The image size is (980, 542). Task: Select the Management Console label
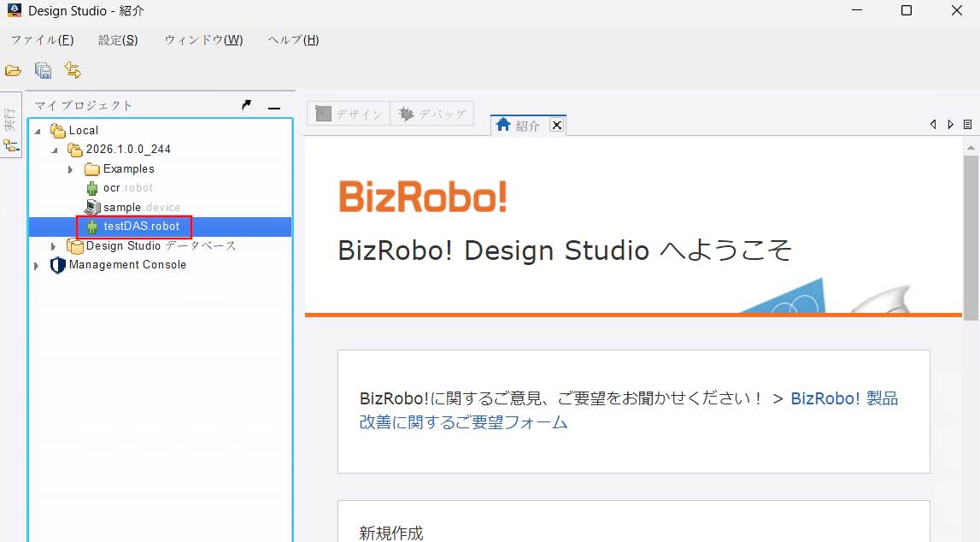(x=127, y=264)
